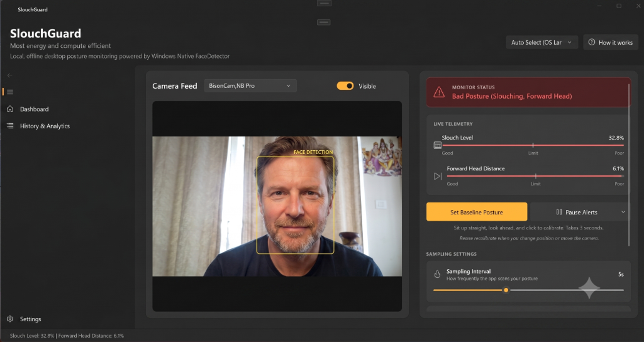Screen dimensions: 644x342
Task: Toggle camera feed Visible switch off
Action: tap(345, 85)
